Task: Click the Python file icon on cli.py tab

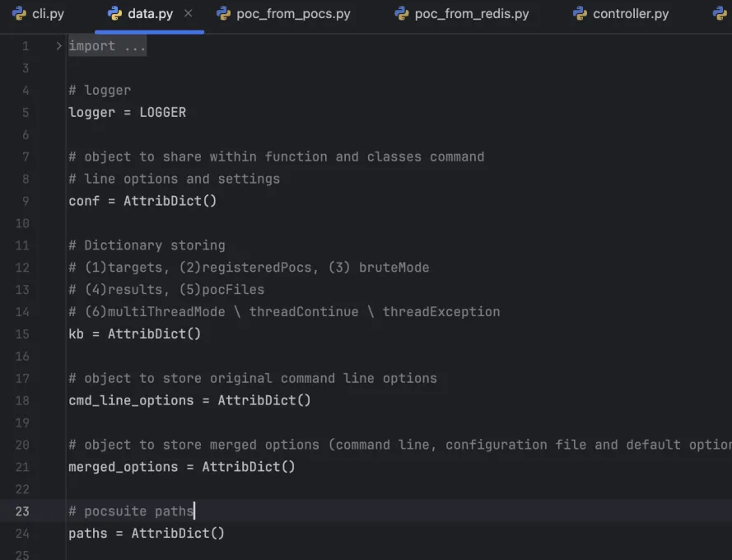Action: pos(19,14)
